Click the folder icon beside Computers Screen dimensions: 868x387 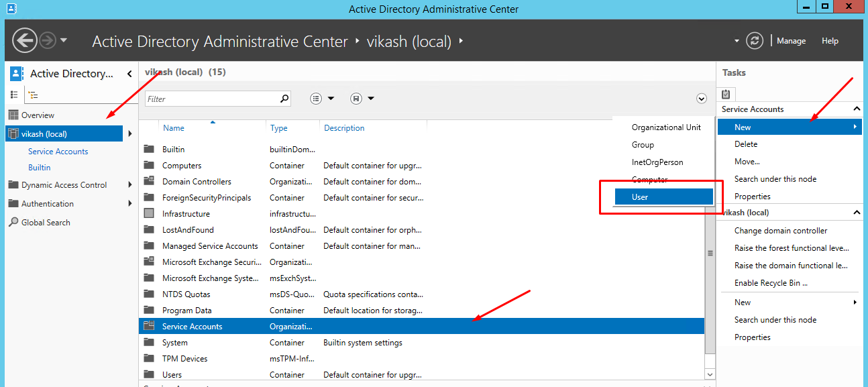(149, 166)
